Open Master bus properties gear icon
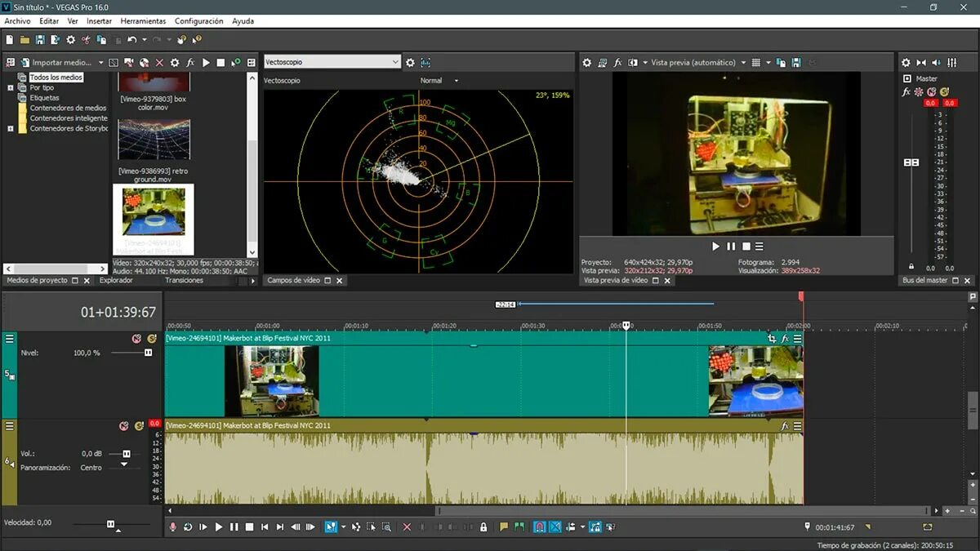Image resolution: width=980 pixels, height=551 pixels. point(906,62)
